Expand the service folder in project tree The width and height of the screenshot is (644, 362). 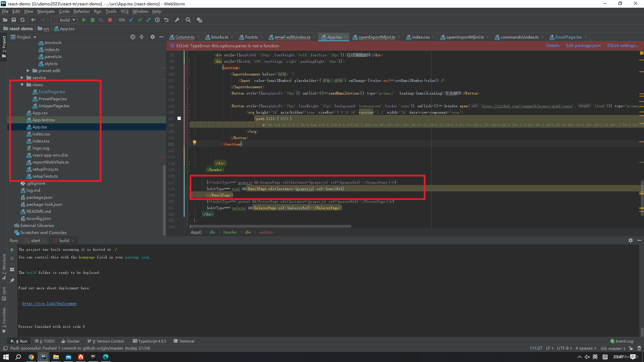pyautogui.click(x=23, y=77)
